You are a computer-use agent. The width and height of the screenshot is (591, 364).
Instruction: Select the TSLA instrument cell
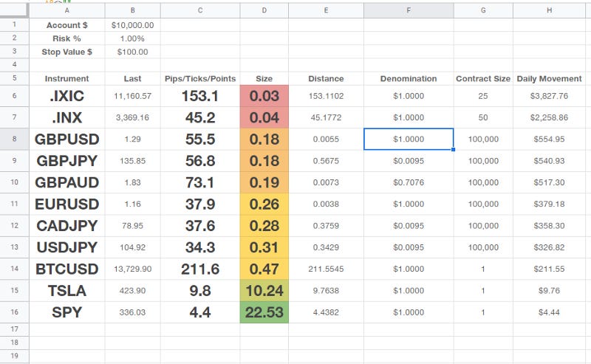click(x=67, y=290)
